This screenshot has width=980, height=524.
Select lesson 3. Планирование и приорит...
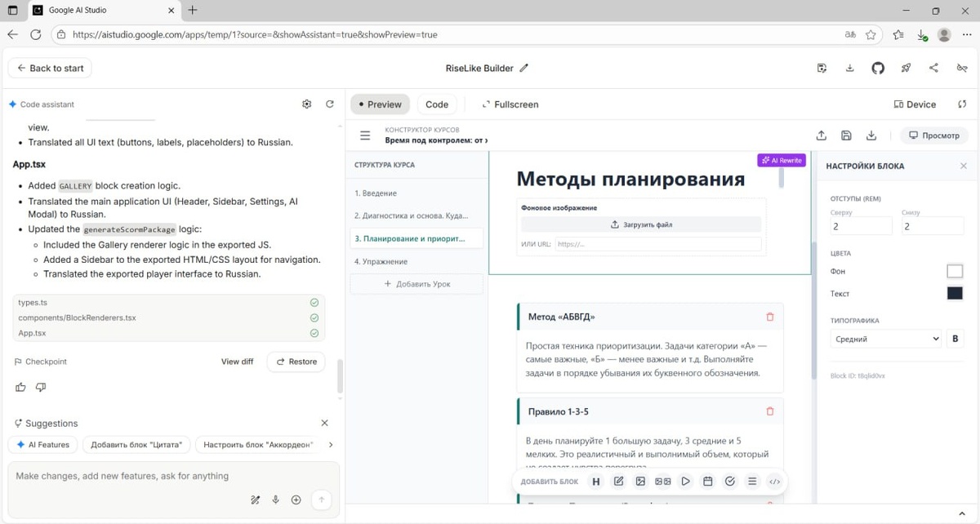click(x=416, y=239)
